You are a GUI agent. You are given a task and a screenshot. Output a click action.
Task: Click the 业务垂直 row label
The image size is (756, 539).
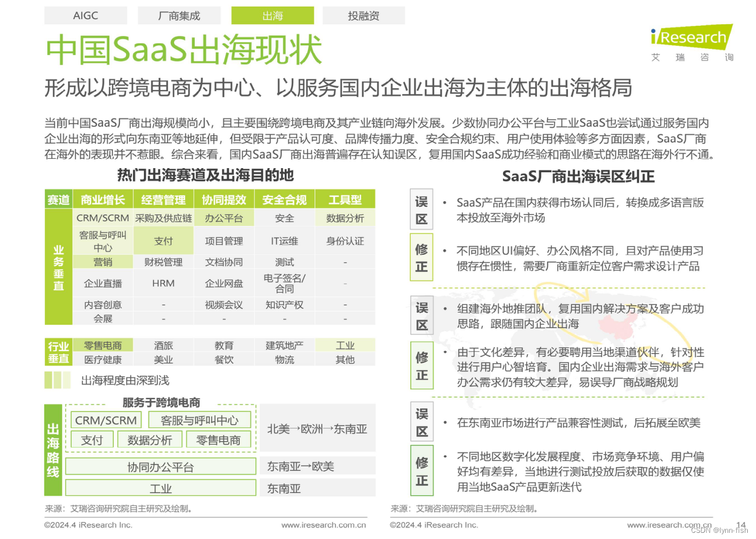coord(58,267)
